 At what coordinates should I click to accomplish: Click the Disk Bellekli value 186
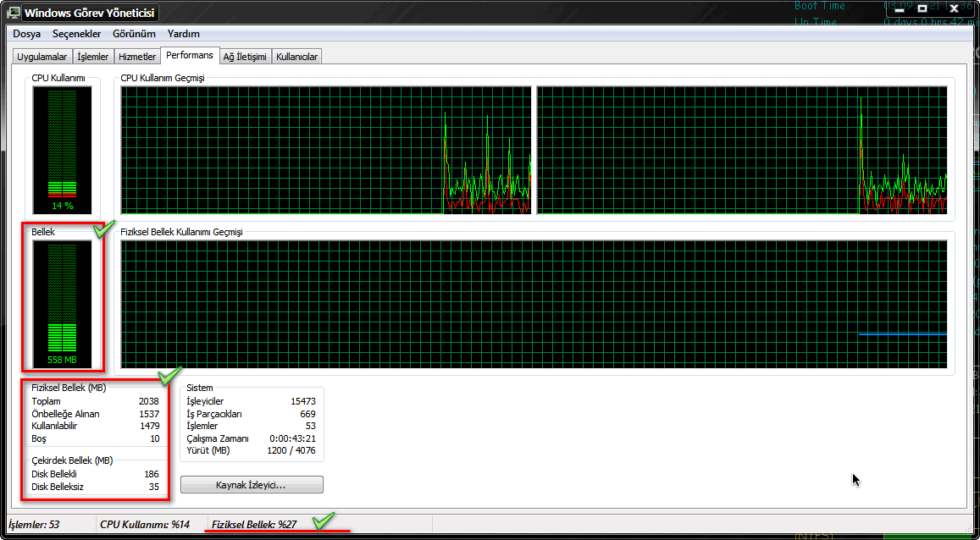(152, 475)
